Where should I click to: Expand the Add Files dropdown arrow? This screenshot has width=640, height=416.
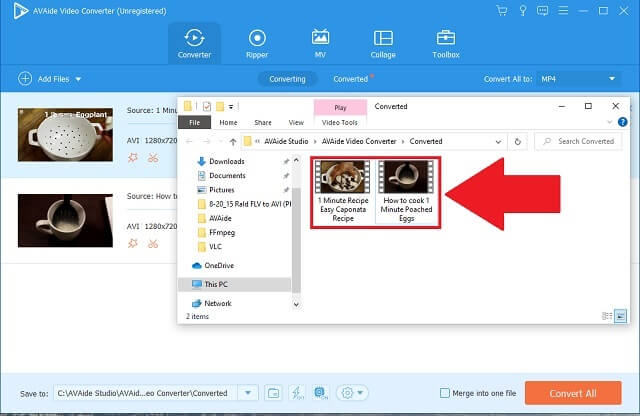click(78, 78)
